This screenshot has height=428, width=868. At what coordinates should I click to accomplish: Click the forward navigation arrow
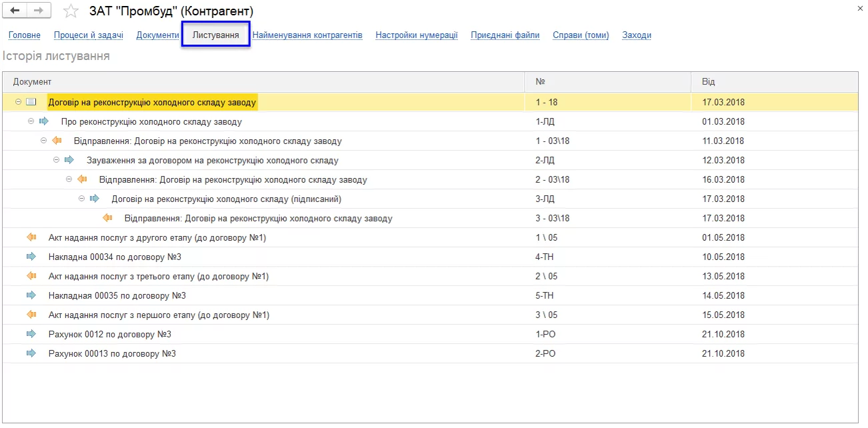pyautogui.click(x=38, y=11)
